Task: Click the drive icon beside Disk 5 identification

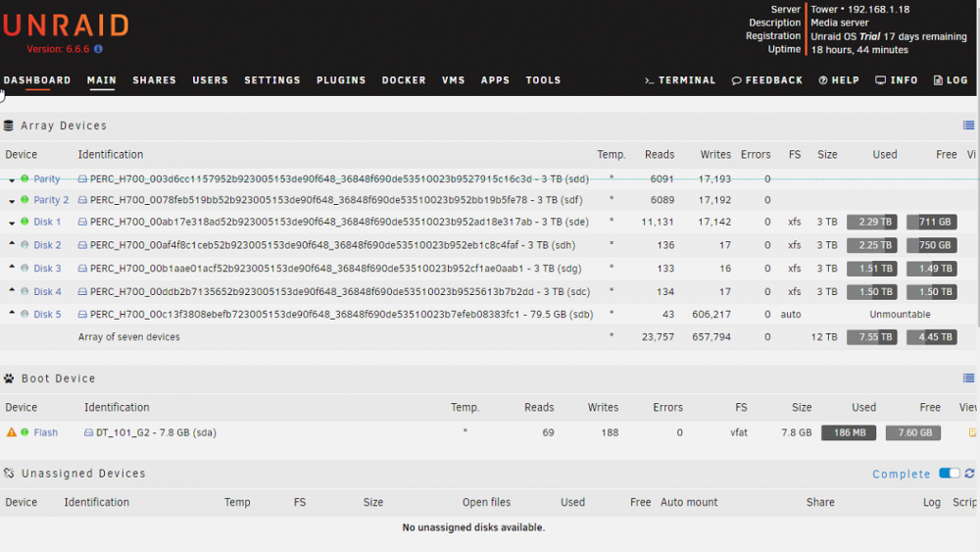Action: click(x=82, y=314)
